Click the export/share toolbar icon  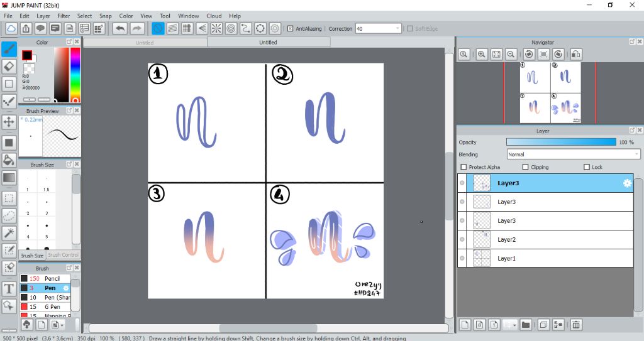(x=26, y=28)
